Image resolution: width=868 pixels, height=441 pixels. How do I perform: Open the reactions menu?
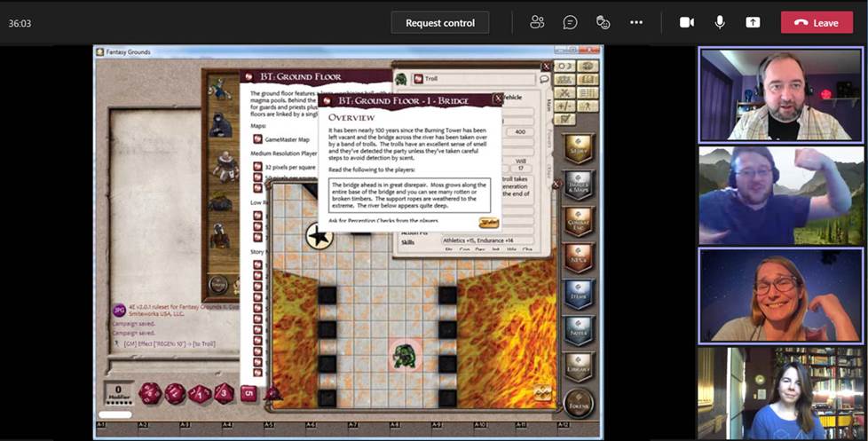click(603, 23)
